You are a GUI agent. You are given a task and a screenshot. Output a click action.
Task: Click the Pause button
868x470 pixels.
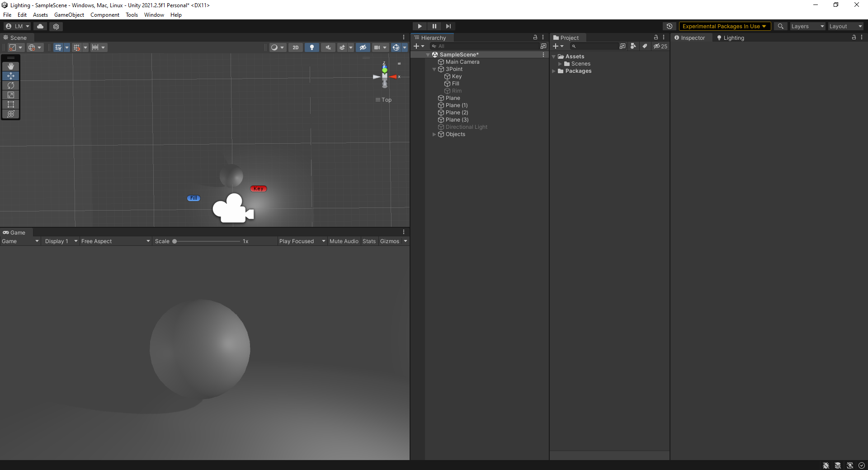(434, 26)
